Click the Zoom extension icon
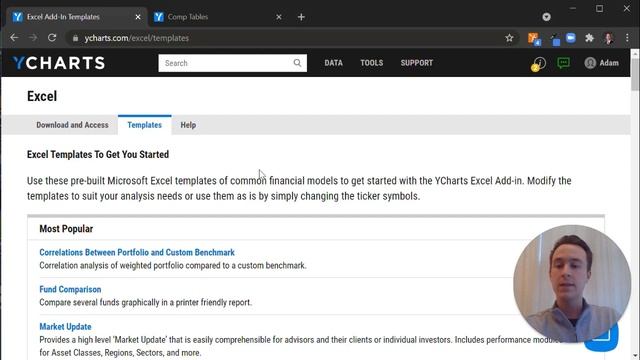 (571, 38)
